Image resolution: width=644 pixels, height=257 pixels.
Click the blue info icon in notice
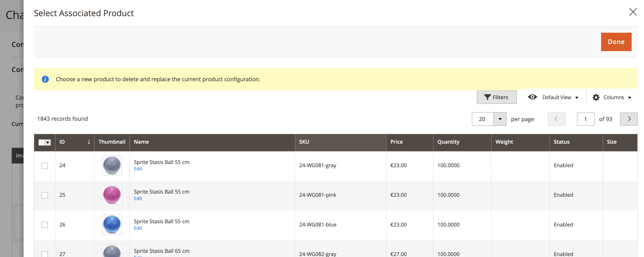tap(45, 79)
